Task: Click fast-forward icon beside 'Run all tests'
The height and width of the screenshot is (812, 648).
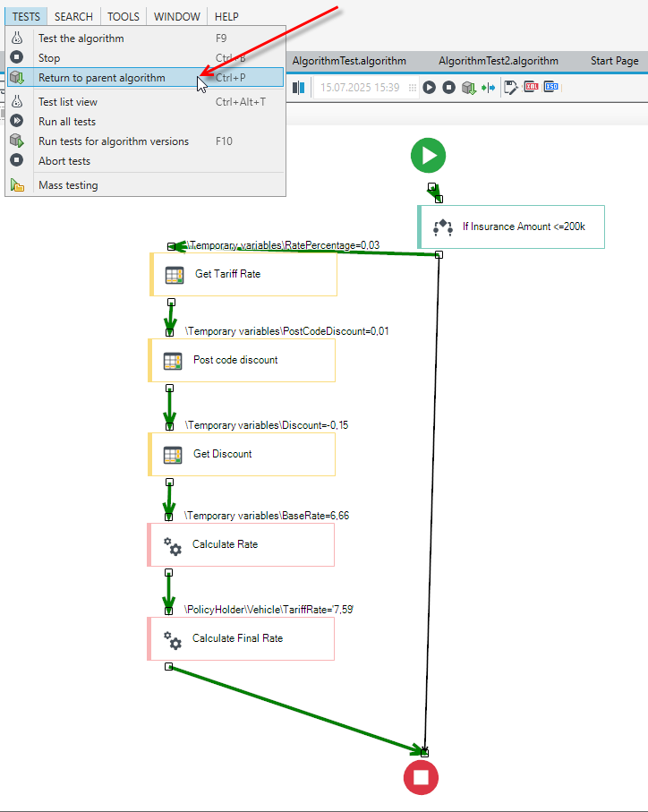Action: click(x=17, y=121)
